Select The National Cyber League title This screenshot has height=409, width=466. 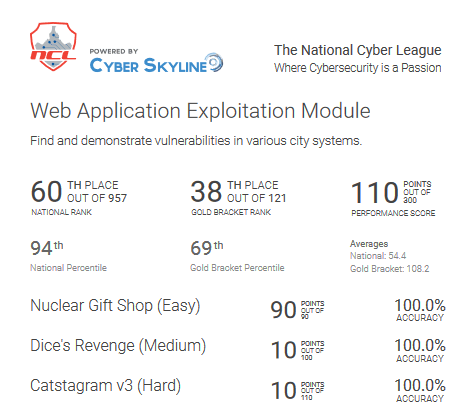[x=358, y=50]
